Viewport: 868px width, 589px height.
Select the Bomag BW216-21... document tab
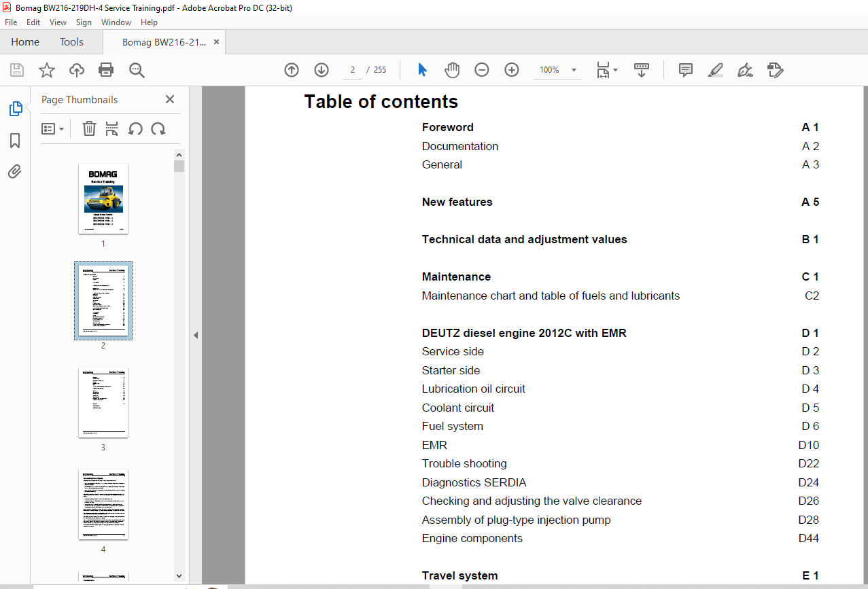click(x=164, y=42)
